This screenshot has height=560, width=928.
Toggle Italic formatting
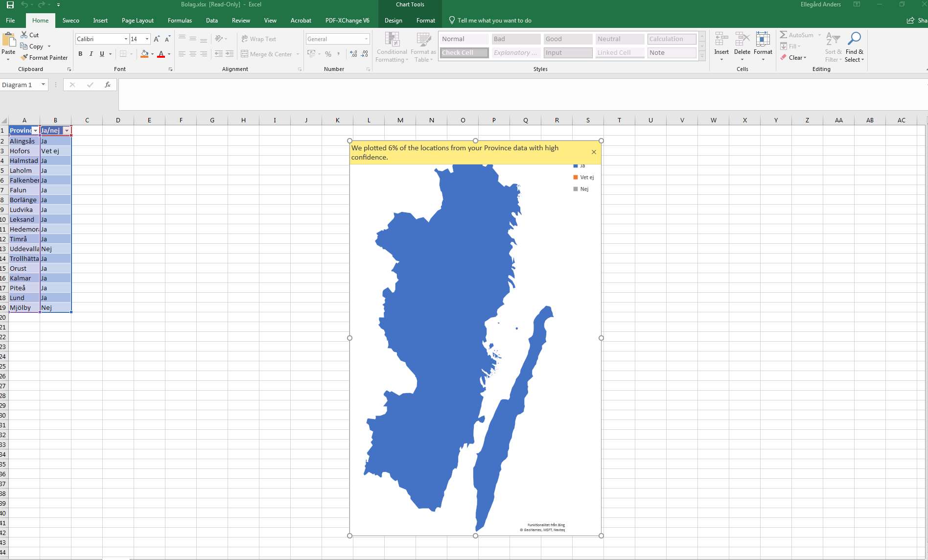click(91, 54)
